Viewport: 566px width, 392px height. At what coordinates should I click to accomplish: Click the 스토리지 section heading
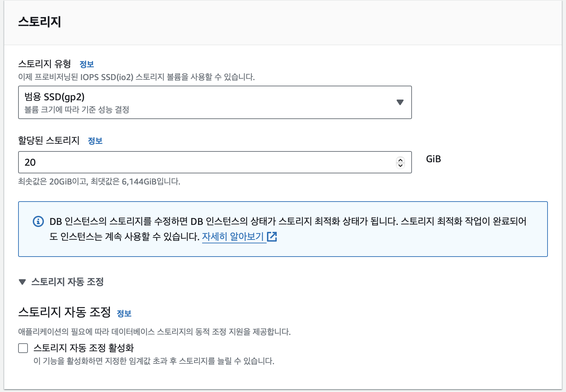pos(40,22)
